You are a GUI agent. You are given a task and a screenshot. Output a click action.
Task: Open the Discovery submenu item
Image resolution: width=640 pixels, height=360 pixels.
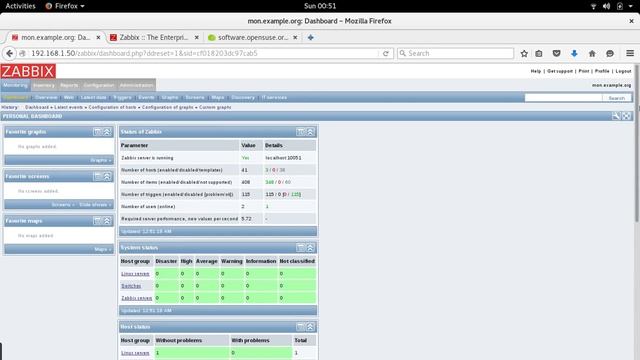point(243,98)
